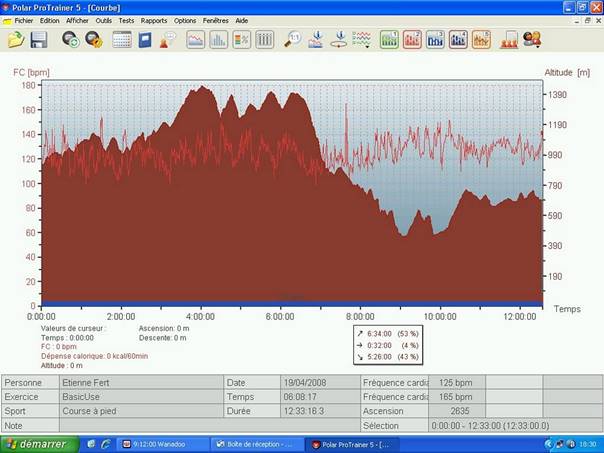Open the Outils menu

coord(104,20)
